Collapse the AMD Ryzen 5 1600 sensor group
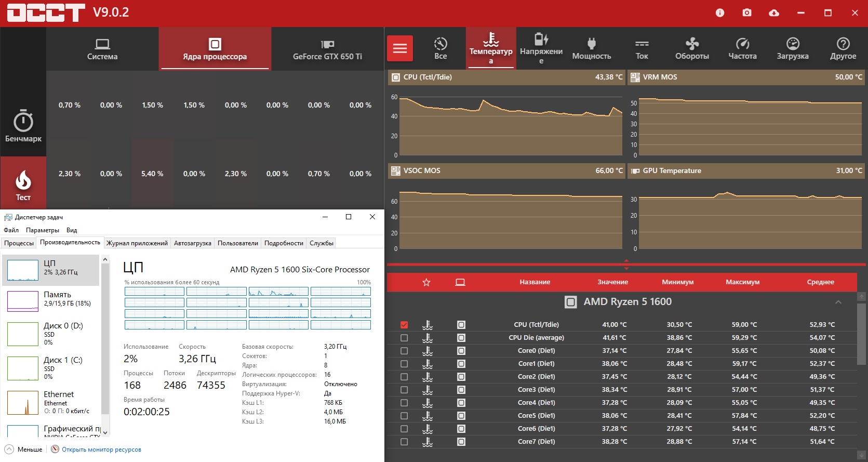 838,302
